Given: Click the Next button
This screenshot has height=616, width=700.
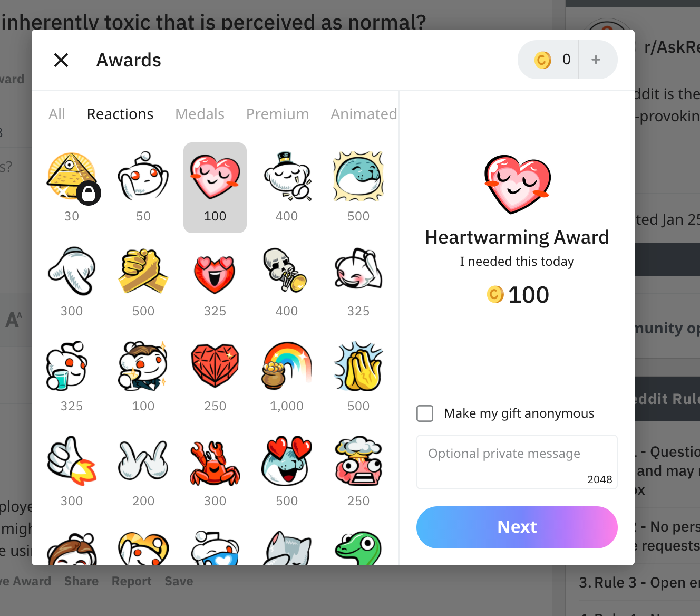Looking at the screenshot, I should point(517,527).
